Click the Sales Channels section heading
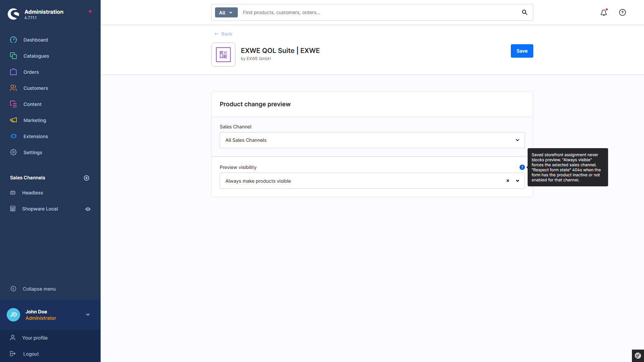The width and height of the screenshot is (644, 362). [x=28, y=178]
